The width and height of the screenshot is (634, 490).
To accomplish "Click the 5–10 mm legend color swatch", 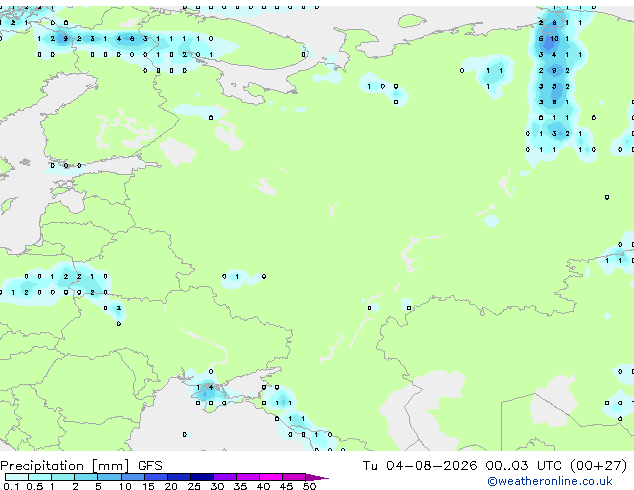I will click(x=109, y=477).
